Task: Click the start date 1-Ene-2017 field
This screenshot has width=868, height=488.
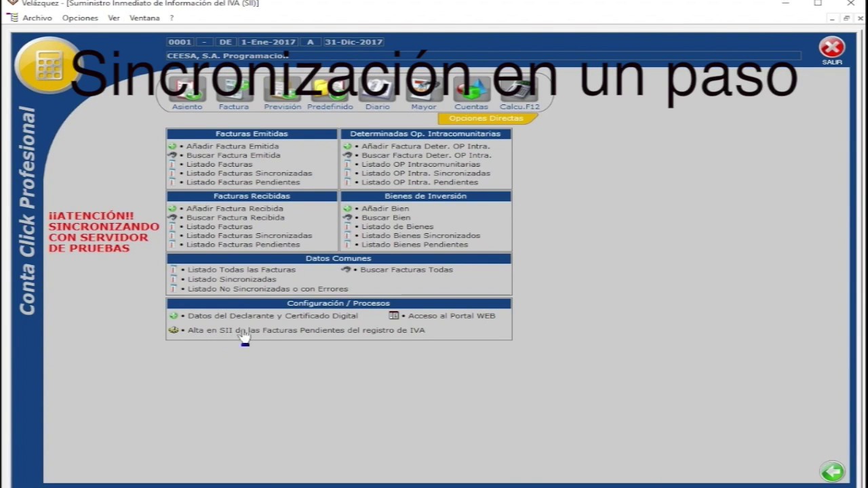Action: coord(268,42)
